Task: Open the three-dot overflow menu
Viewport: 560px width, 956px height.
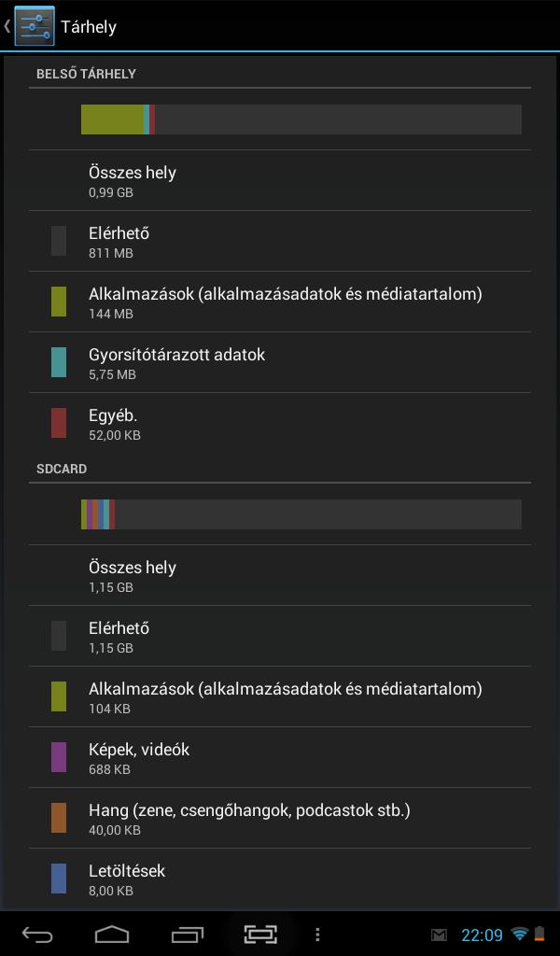Action: 317,935
